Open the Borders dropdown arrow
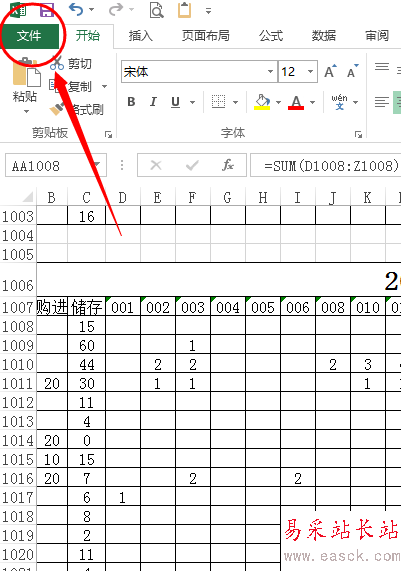401x571 pixels. 235,102
